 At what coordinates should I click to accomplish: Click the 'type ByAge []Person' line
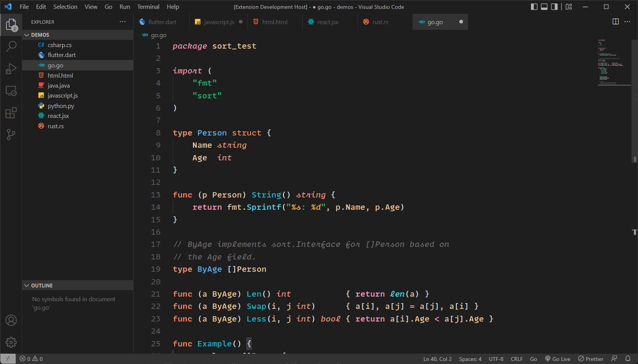(x=219, y=269)
